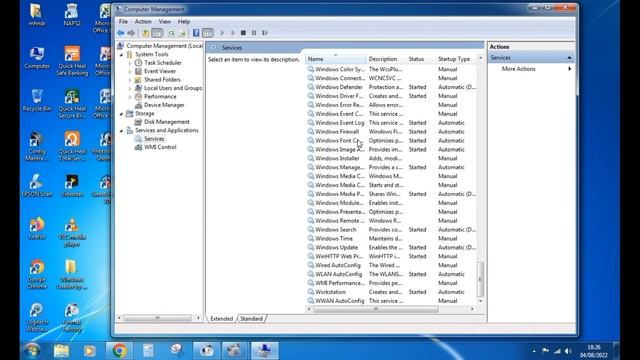Viewport: 640px width, 360px height.
Task: Open the View menu
Action: [164, 21]
